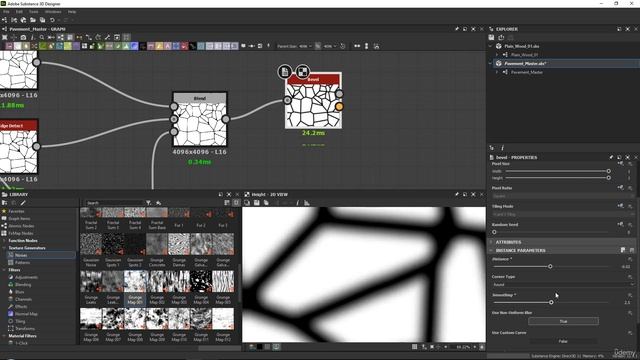640x360 pixels.
Task: Click the 2D View info icon
Action: [x=298, y=203]
